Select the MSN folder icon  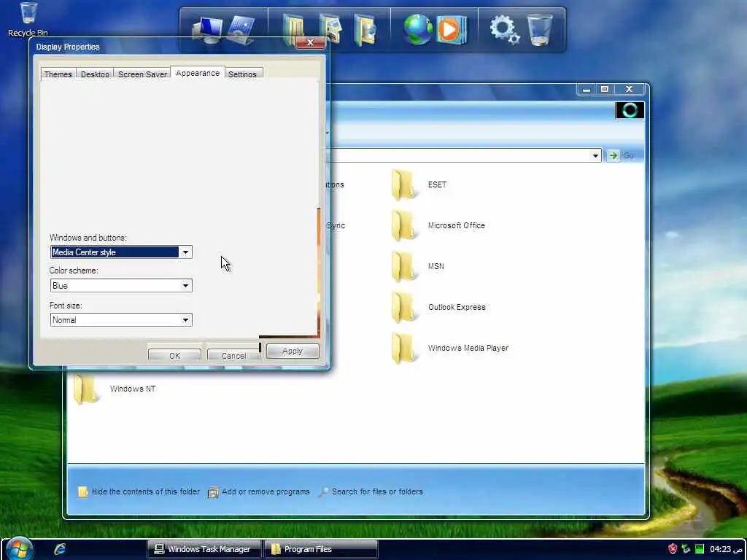point(403,267)
